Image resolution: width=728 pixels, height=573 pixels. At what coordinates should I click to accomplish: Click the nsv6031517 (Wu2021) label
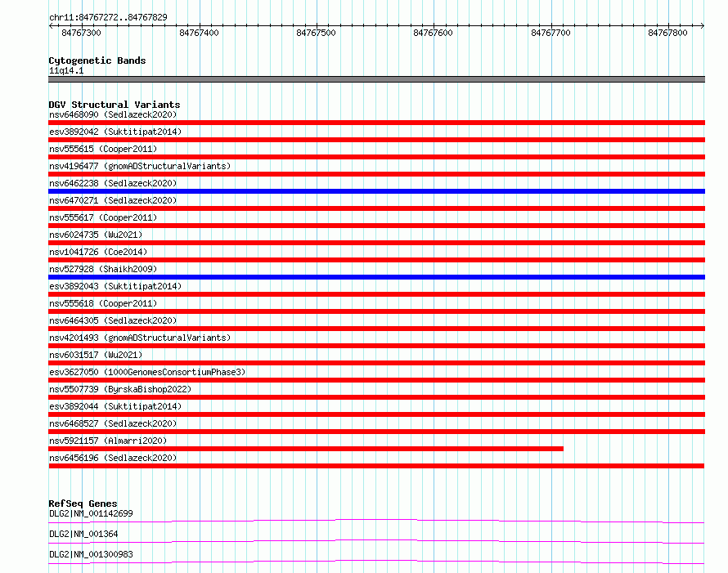pyautogui.click(x=96, y=355)
